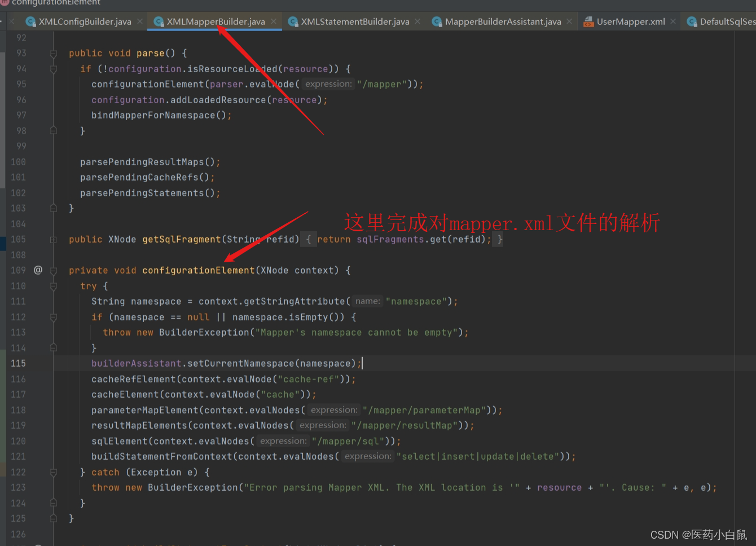Close the XMLMapperBuilder.java tab

[x=274, y=21]
